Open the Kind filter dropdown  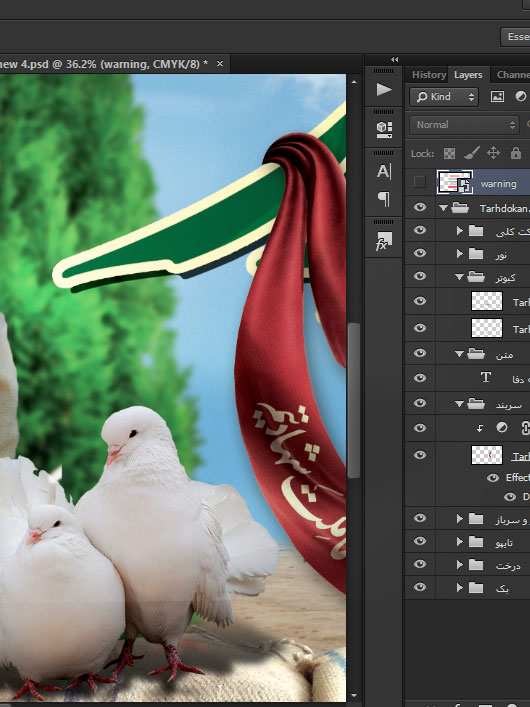point(444,96)
